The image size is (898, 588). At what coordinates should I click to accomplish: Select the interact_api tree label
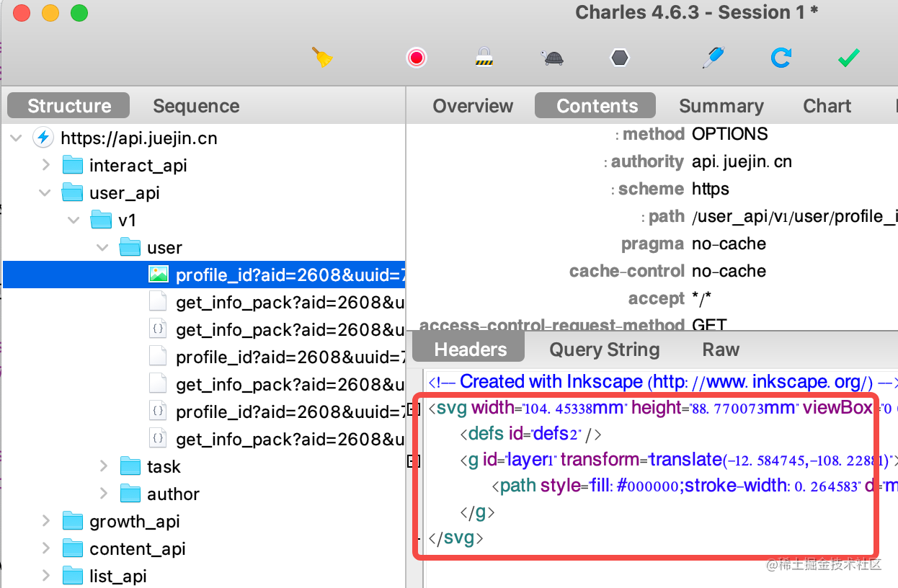pyautogui.click(x=138, y=165)
